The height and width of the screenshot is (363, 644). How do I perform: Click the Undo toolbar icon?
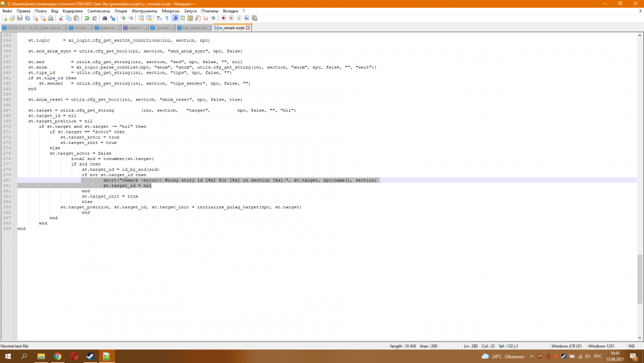pyautogui.click(x=87, y=18)
